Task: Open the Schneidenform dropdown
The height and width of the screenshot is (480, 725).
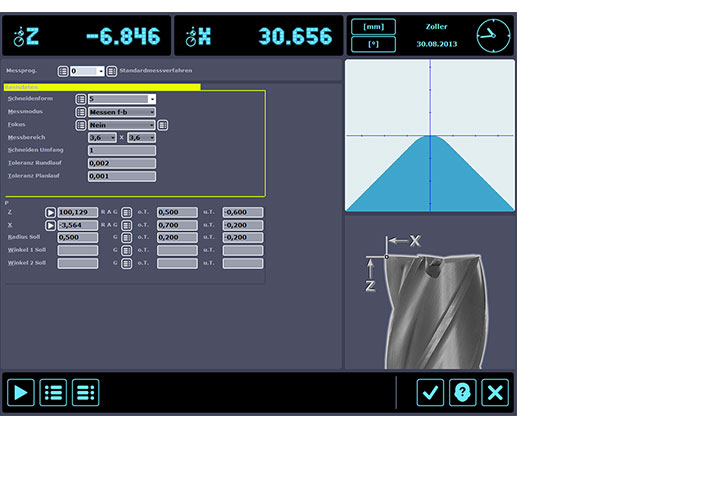Action: pyautogui.click(x=122, y=99)
